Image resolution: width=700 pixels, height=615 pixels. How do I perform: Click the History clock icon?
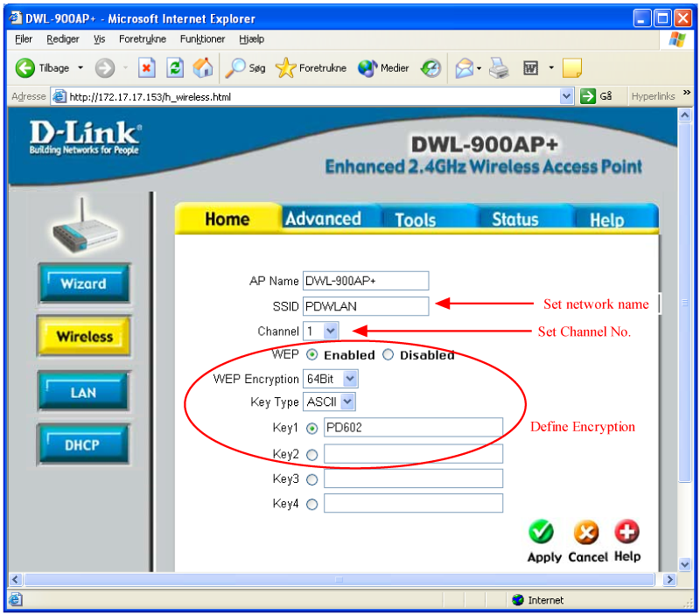point(430,68)
